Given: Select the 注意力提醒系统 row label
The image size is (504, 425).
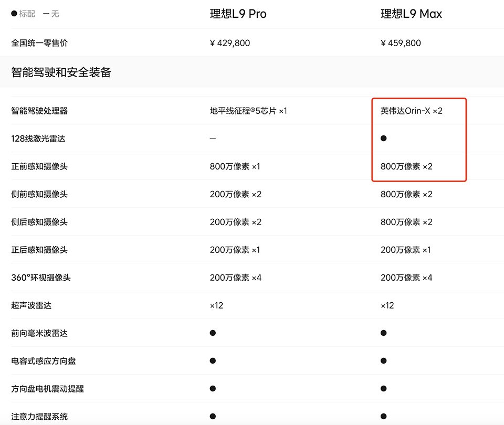Looking at the screenshot, I should pyautogui.click(x=39, y=417).
